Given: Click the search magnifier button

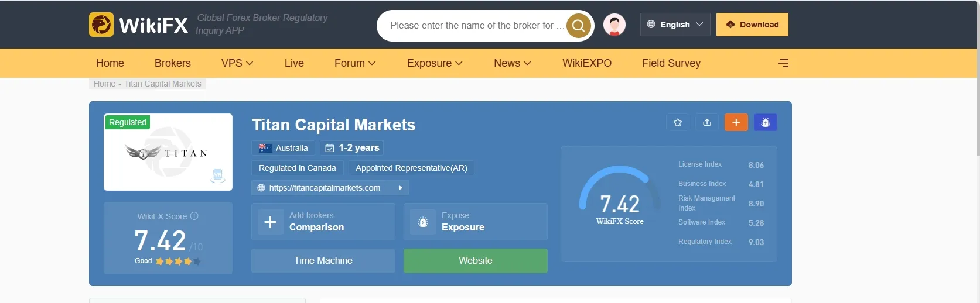Looking at the screenshot, I should coord(578,26).
